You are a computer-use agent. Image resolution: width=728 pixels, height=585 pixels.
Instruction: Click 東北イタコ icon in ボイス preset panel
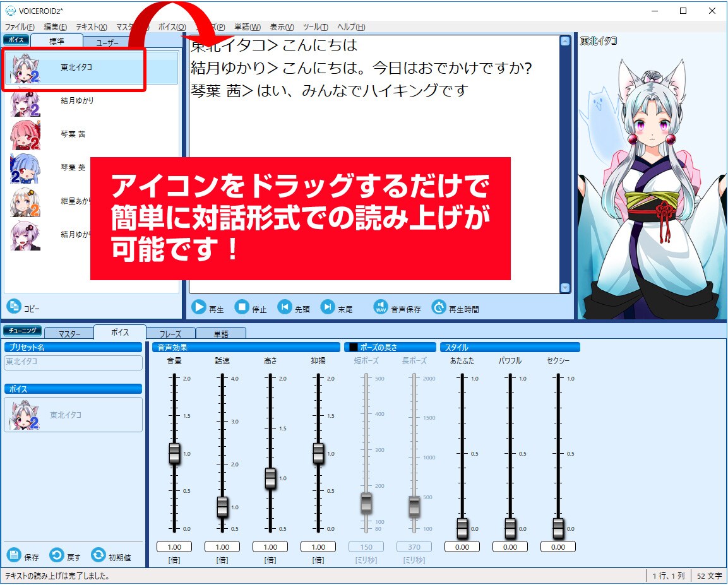[25, 415]
